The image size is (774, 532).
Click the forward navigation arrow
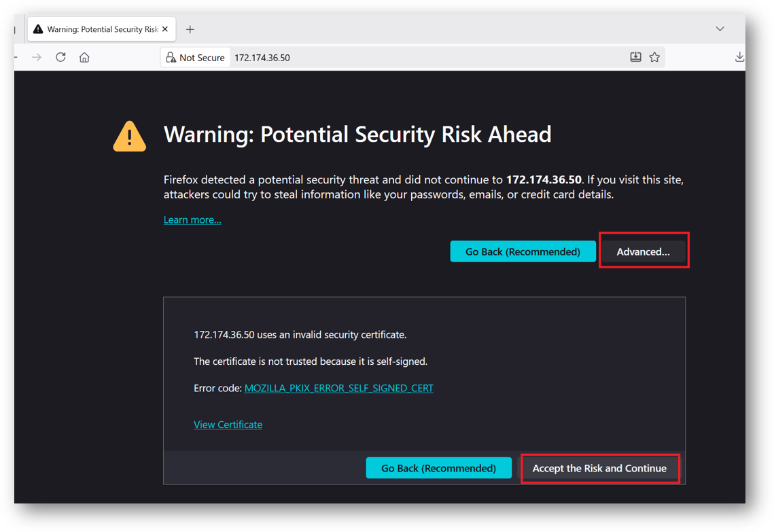pos(37,58)
